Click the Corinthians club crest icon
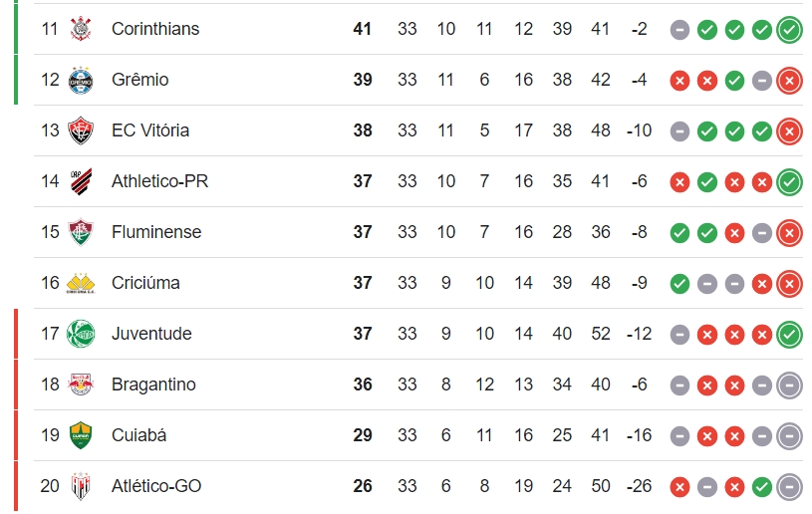Image resolution: width=812 pixels, height=514 pixels. click(81, 29)
